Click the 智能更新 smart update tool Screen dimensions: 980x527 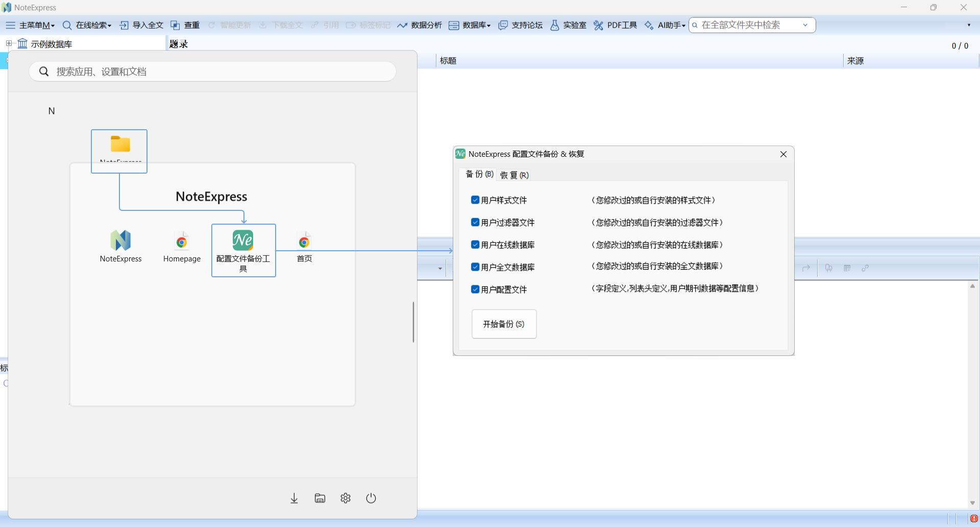click(229, 25)
